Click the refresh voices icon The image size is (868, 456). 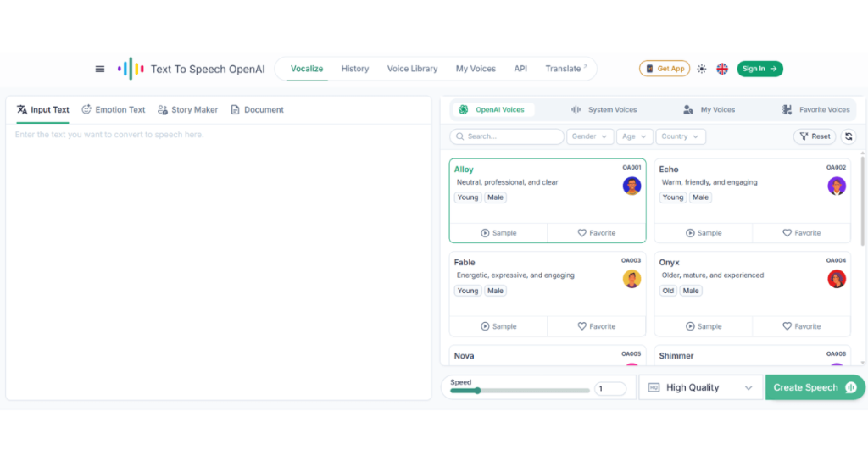click(x=849, y=136)
